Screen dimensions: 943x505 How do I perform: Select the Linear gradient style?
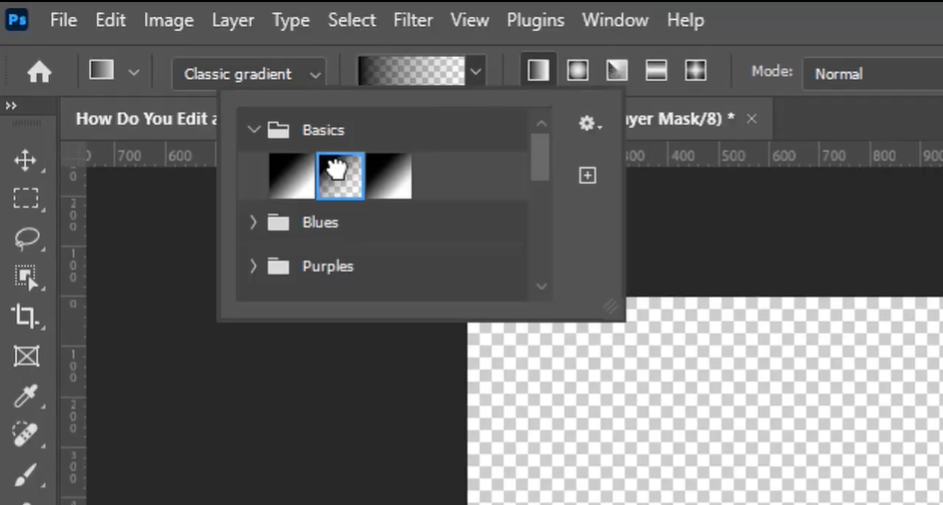tap(538, 71)
